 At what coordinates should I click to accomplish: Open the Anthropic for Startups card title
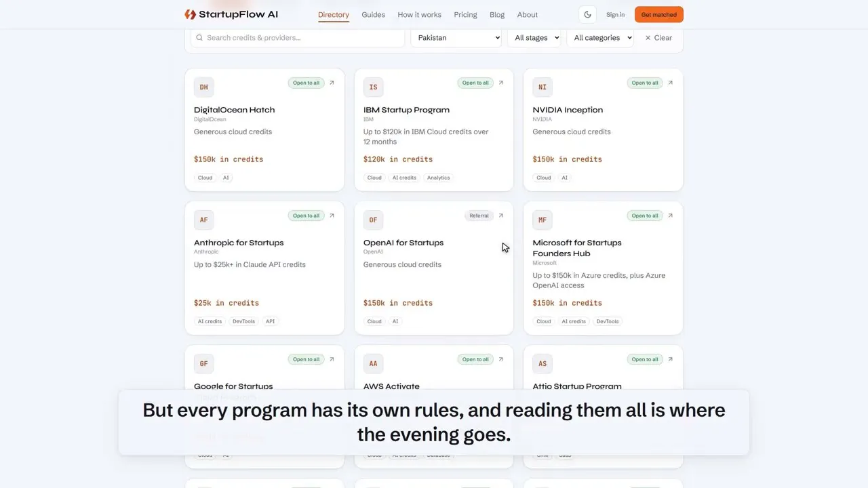tap(239, 243)
